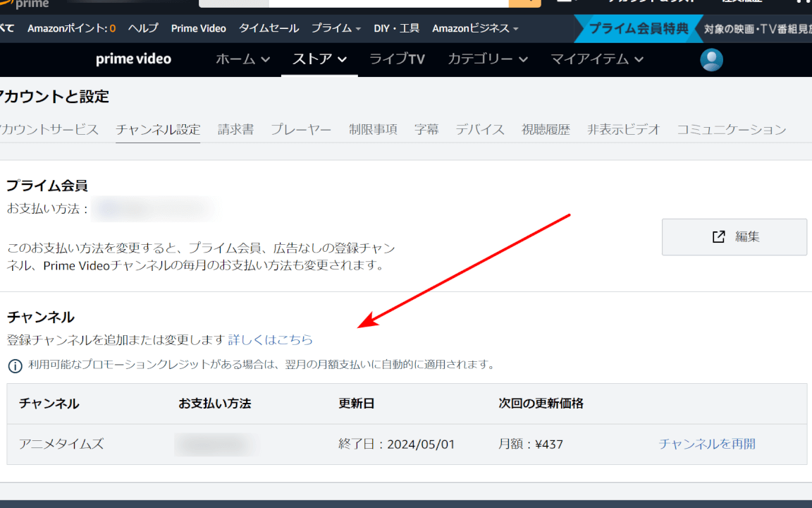Image resolution: width=812 pixels, height=508 pixels.
Task: Open the ヘルプ link
Action: [143, 28]
